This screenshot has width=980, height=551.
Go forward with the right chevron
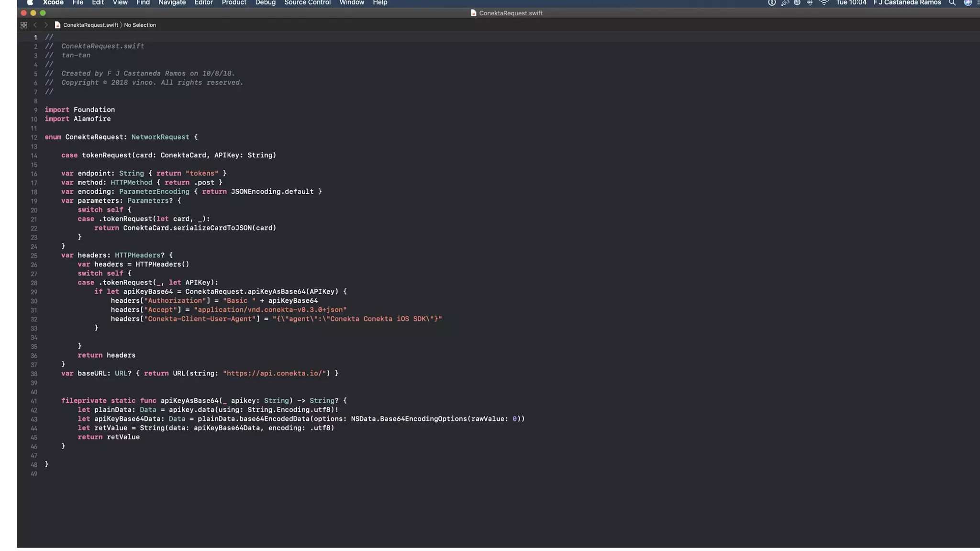click(46, 25)
